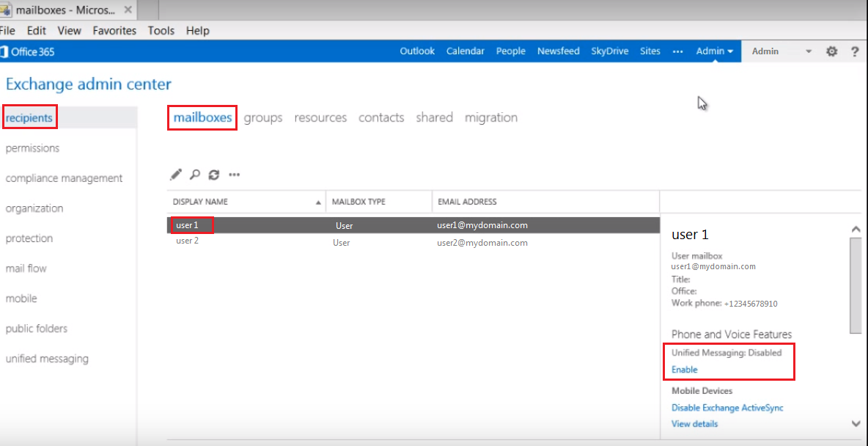Select the mailboxes browser tab
Image resolution: width=868 pixels, height=446 pixels.
67,10
